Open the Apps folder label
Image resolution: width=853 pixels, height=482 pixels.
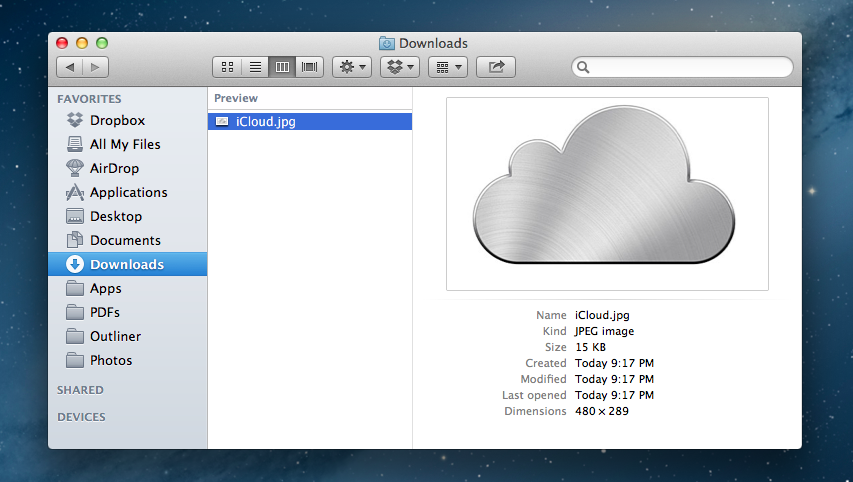click(106, 289)
